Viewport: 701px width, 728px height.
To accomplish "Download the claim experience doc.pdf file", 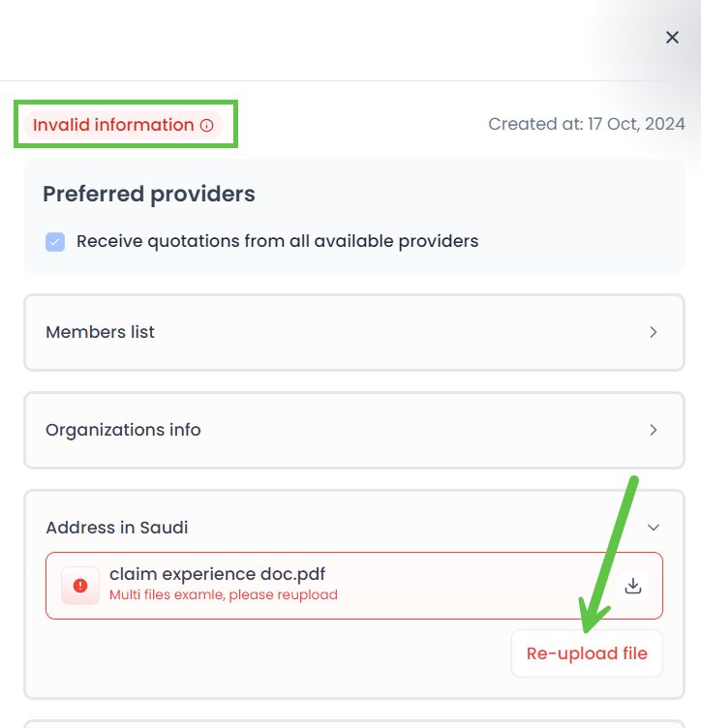I will pos(633,586).
